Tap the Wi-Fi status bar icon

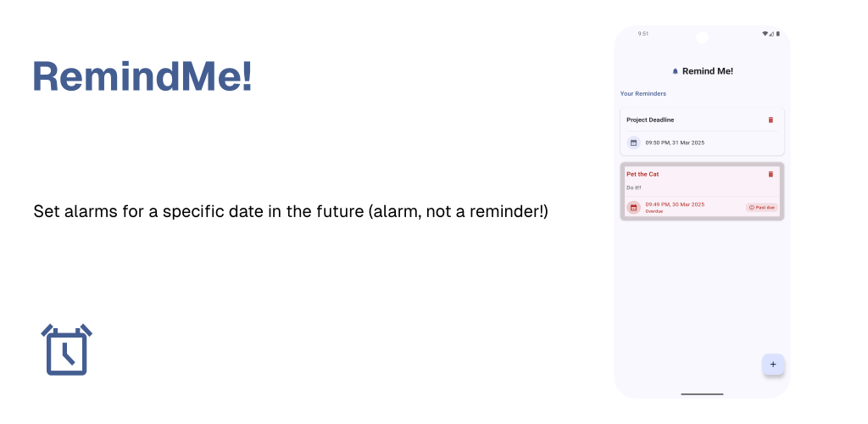coord(765,34)
